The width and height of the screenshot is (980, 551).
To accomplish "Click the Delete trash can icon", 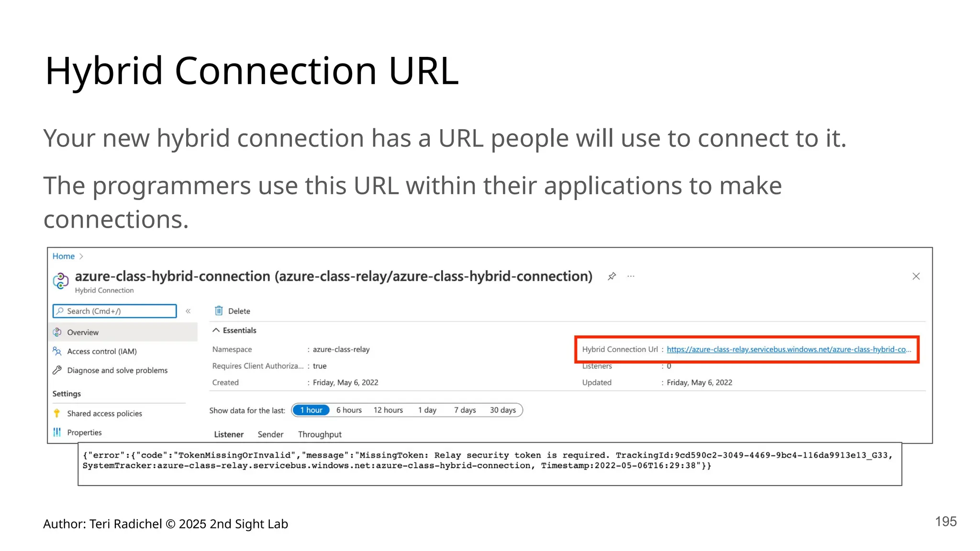I will [x=219, y=311].
